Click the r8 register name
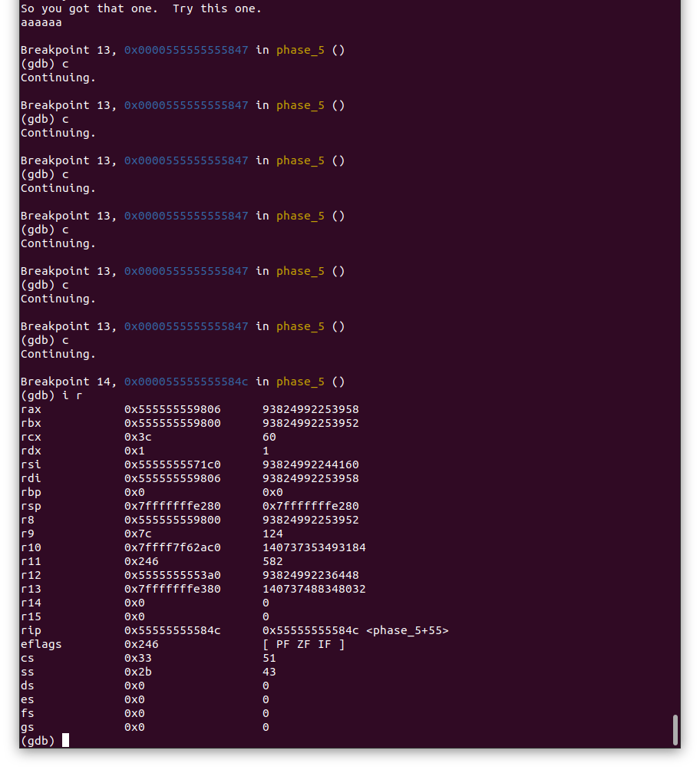Image resolution: width=700 pixels, height=770 pixels. point(28,520)
